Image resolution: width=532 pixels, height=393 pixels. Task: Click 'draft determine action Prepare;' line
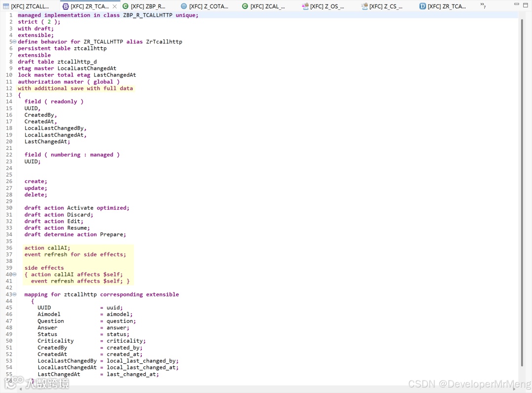[x=75, y=235]
